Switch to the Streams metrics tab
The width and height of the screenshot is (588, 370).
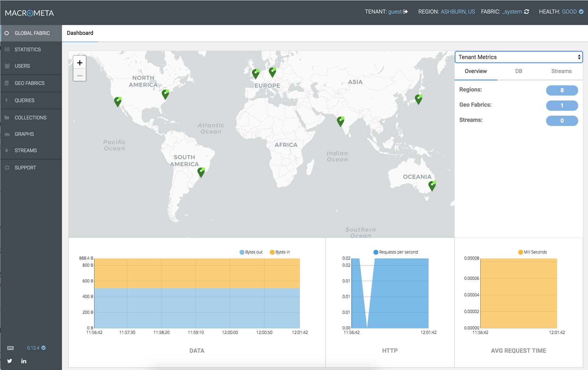tap(561, 71)
